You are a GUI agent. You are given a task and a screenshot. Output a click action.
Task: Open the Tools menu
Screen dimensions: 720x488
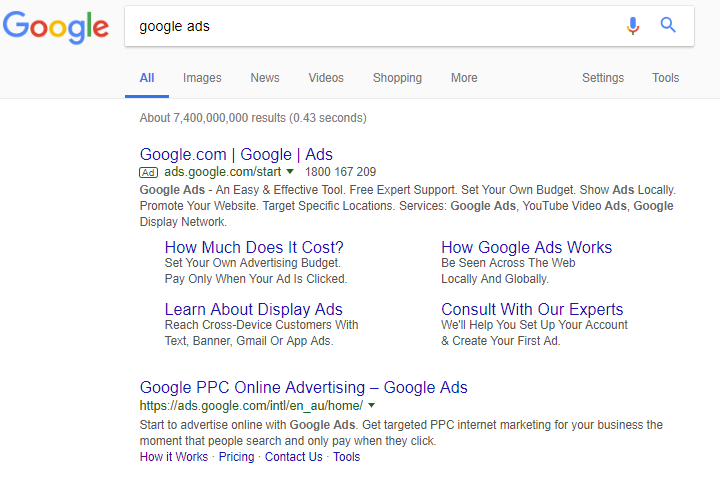pyautogui.click(x=665, y=78)
